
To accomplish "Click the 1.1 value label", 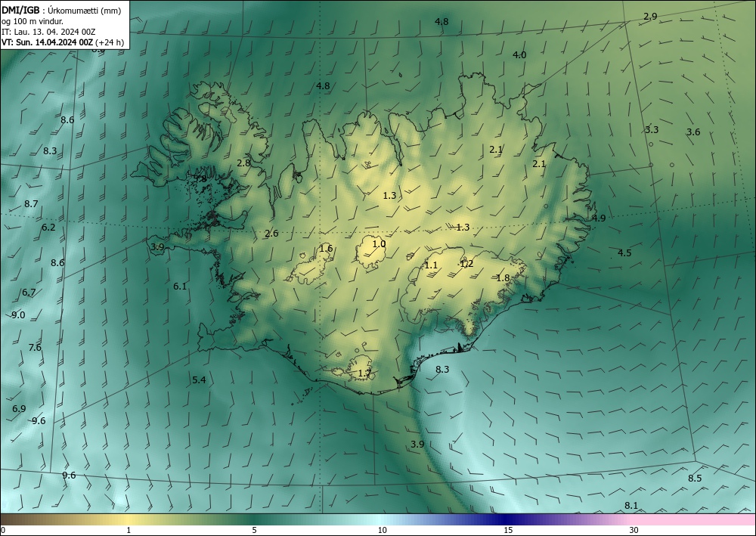I will click(431, 265).
